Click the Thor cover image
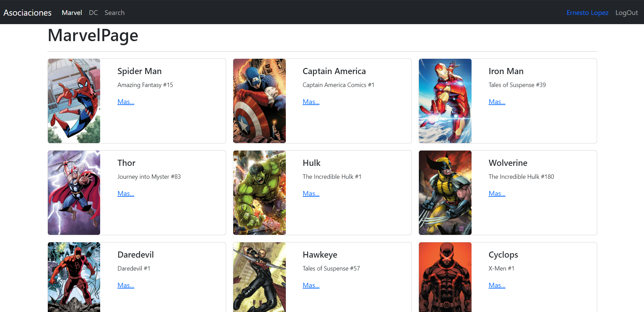644x312 pixels. (74, 193)
